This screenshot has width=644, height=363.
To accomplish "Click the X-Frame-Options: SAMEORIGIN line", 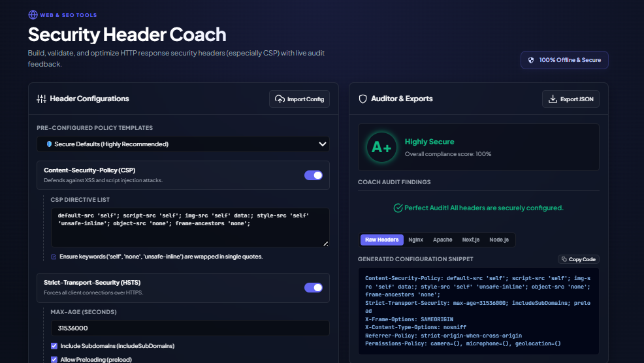I will [409, 319].
